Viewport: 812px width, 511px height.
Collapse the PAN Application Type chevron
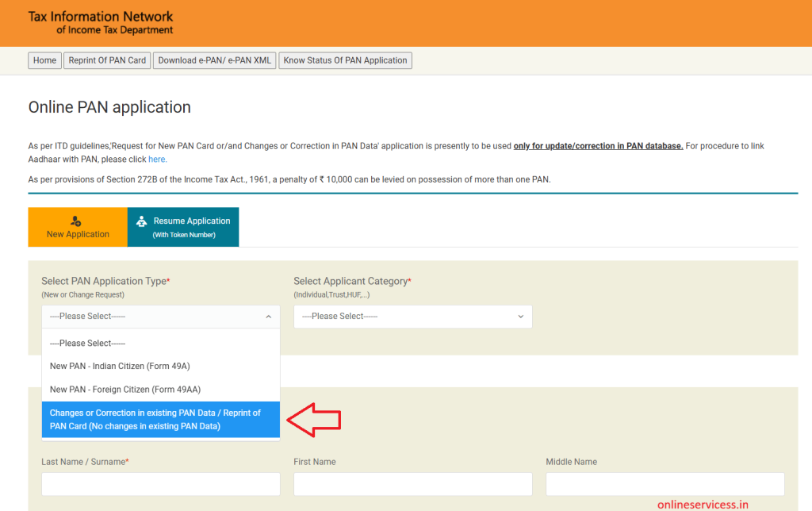pyautogui.click(x=267, y=317)
